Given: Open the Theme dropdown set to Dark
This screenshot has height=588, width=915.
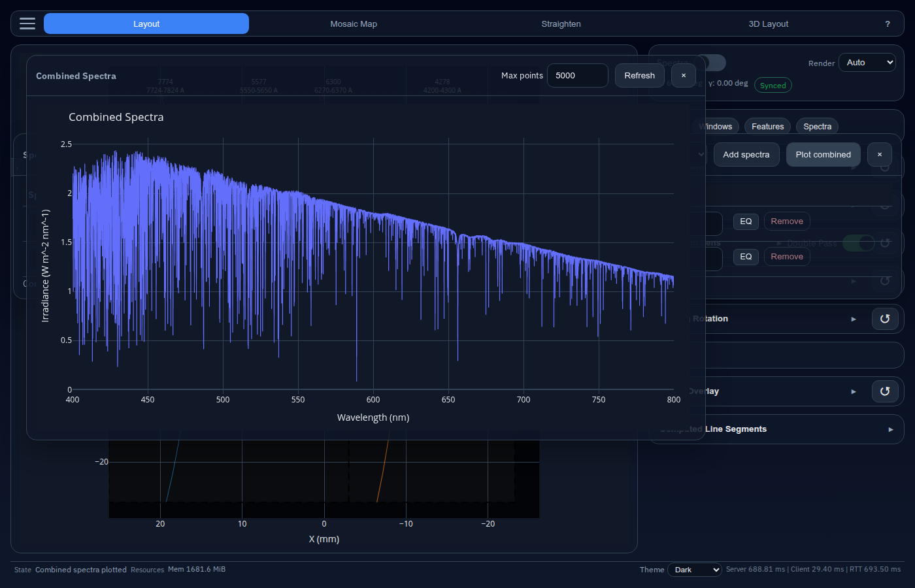Looking at the screenshot, I should [695, 570].
